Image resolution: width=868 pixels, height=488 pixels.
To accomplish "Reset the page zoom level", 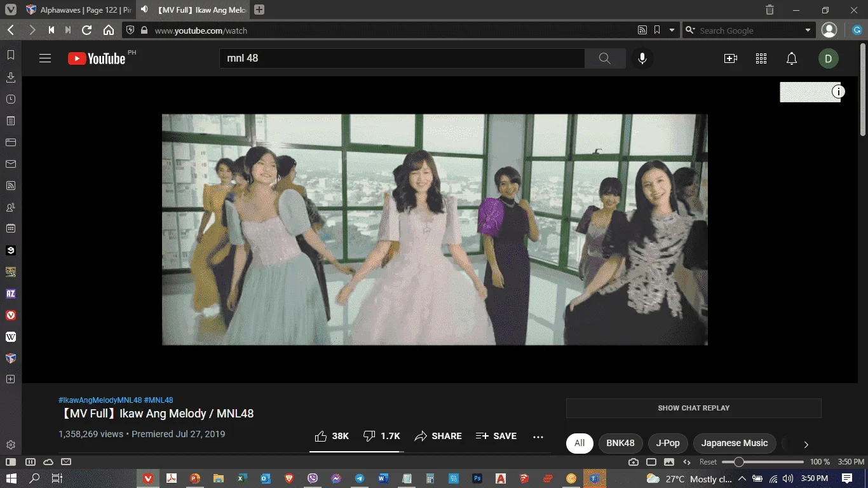I will click(708, 462).
